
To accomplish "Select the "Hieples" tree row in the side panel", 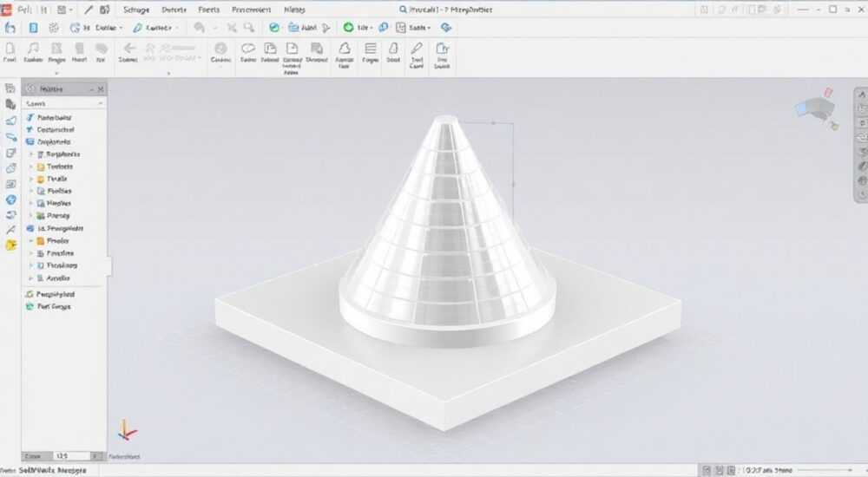I will 54,203.
